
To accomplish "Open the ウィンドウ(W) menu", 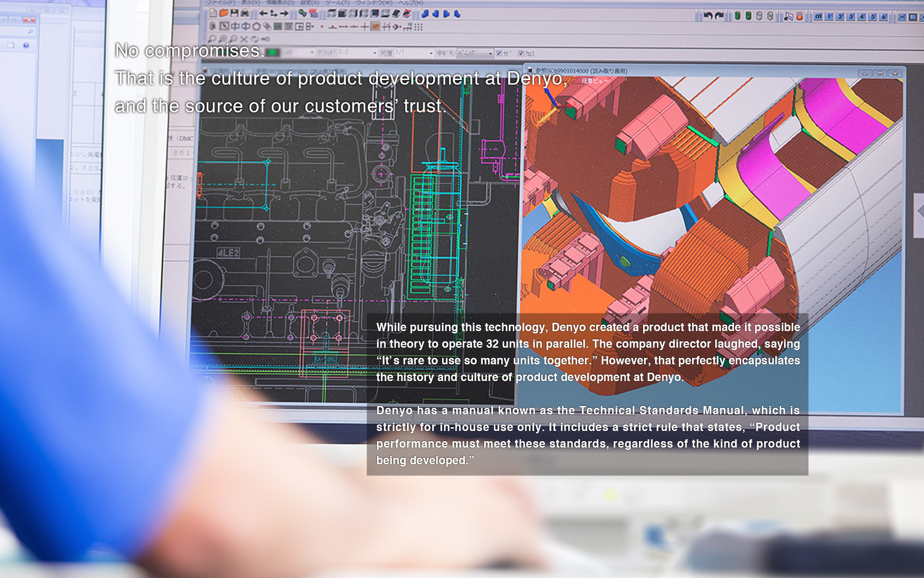I will (x=374, y=3).
